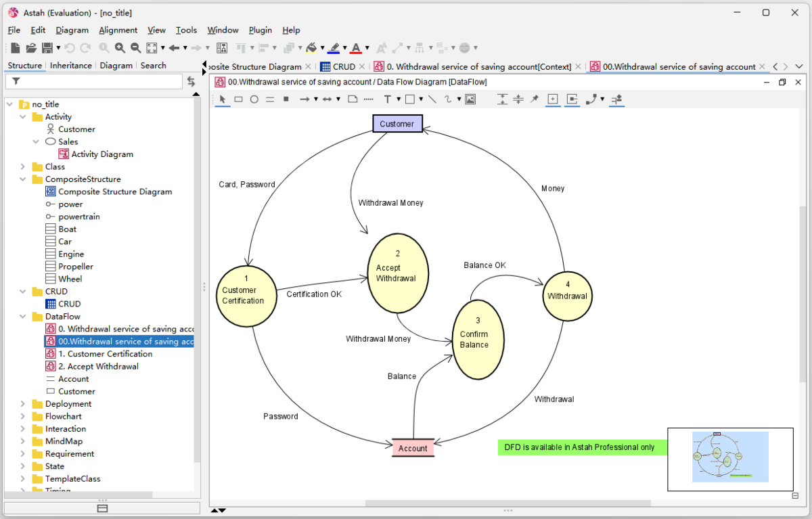The image size is (812, 519).
Task: Open "1. Customer Certification" diagram in tree
Action: point(105,354)
